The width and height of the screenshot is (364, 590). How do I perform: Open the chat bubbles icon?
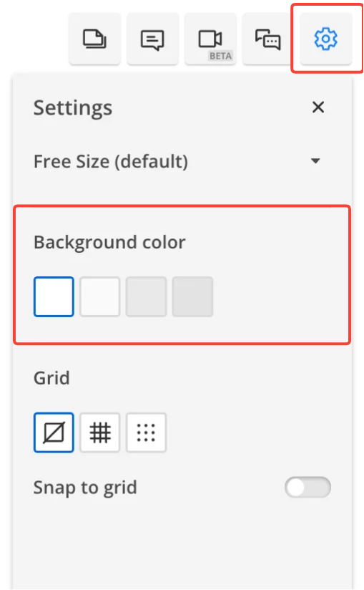click(268, 39)
